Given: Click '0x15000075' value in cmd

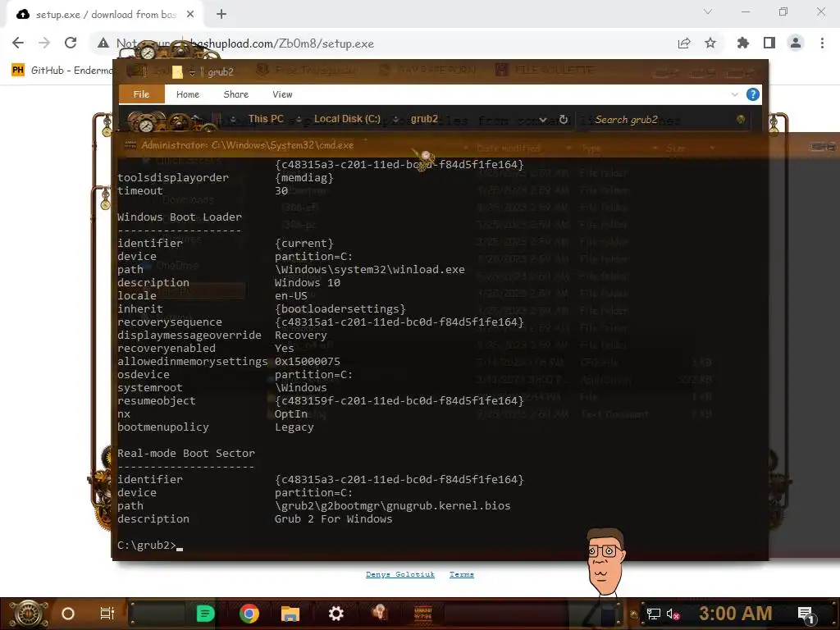Looking at the screenshot, I should click(308, 362).
